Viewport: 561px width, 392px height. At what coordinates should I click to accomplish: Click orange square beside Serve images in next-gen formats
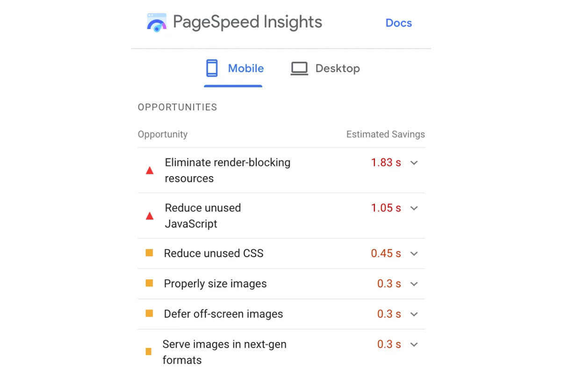tap(149, 352)
